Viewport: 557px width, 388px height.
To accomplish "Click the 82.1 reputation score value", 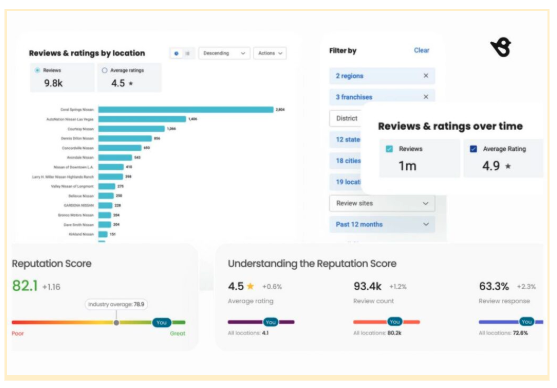I will coord(25,286).
